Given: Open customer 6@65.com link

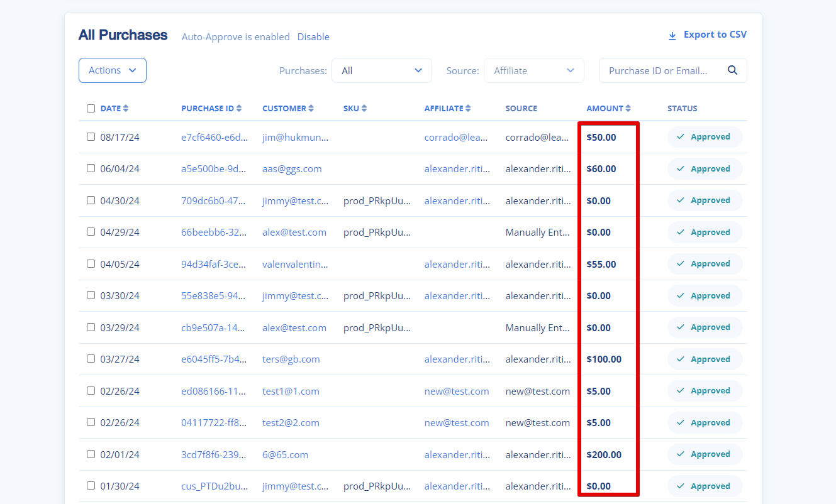Looking at the screenshot, I should pos(285,454).
